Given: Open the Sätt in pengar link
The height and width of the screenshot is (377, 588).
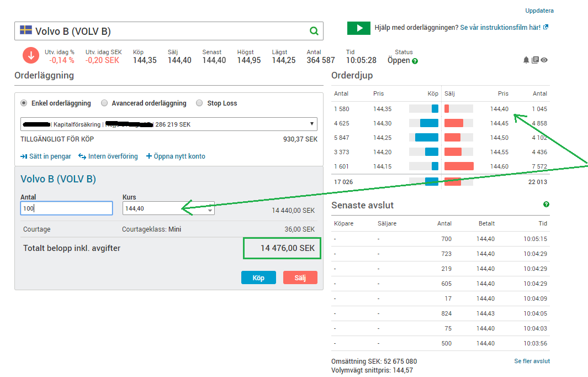Looking at the screenshot, I should [x=46, y=156].
